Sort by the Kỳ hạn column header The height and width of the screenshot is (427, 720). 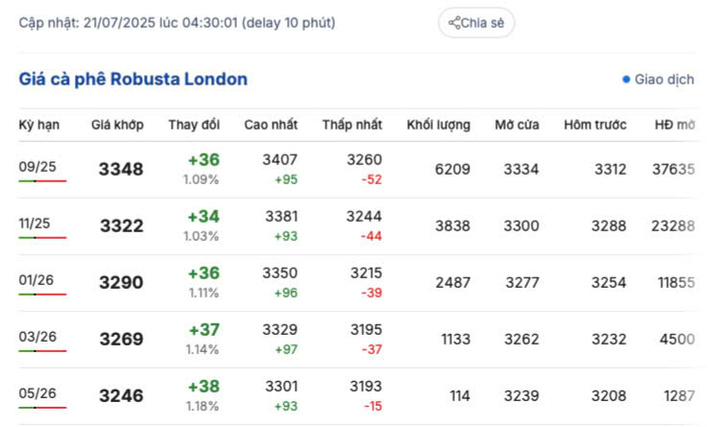click(x=39, y=125)
